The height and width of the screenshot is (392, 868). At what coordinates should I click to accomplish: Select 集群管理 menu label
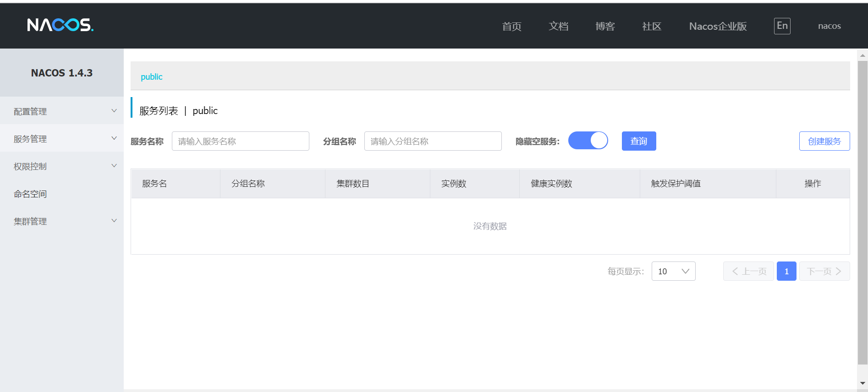click(x=30, y=221)
